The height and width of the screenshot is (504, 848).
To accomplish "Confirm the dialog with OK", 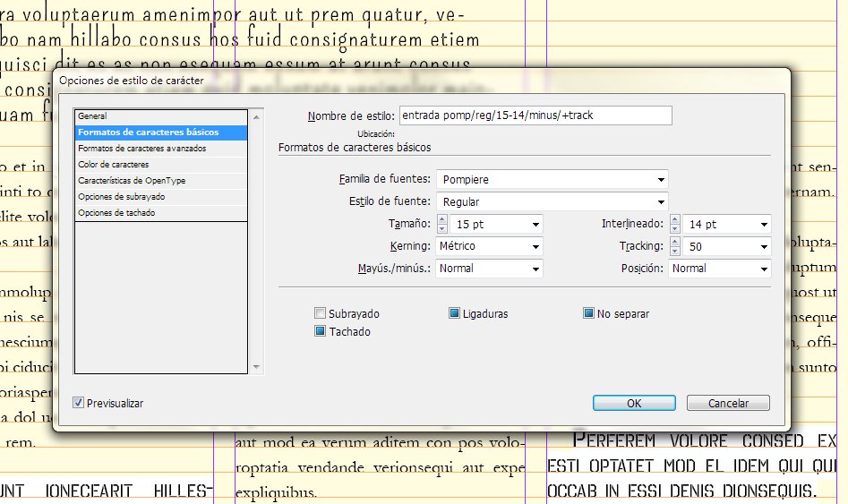I will 634,403.
